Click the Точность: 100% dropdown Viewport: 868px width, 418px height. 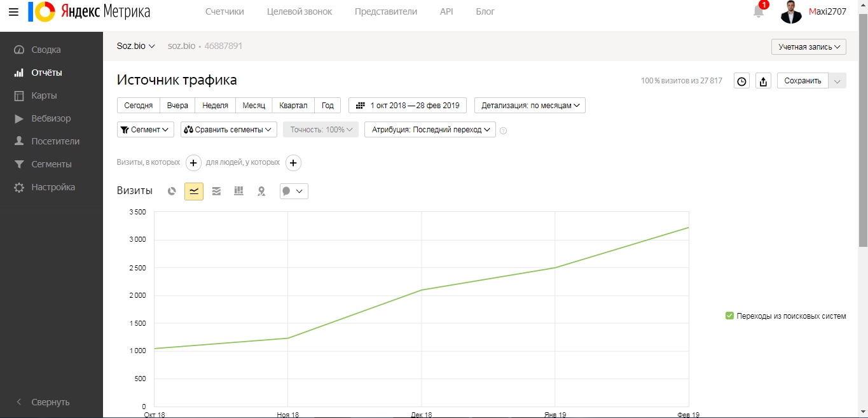click(320, 130)
